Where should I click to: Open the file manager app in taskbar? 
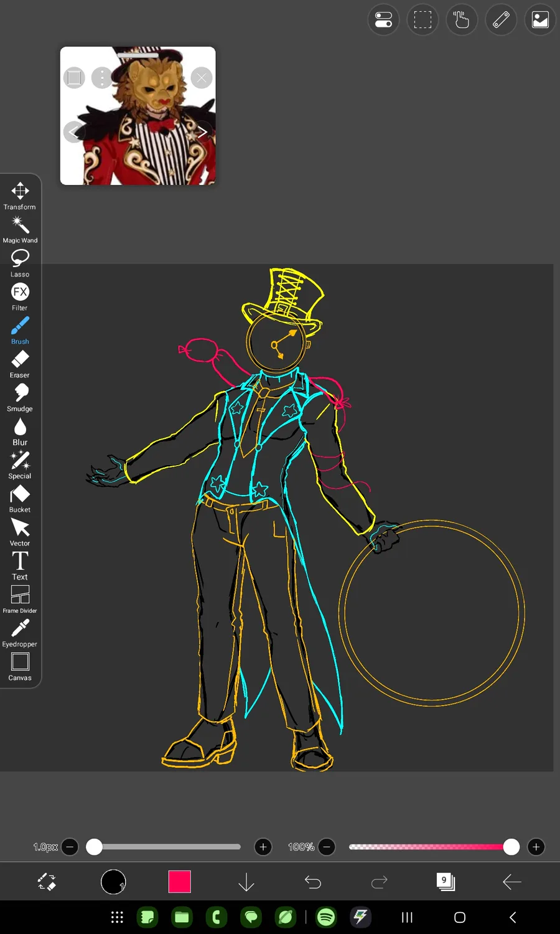tap(182, 917)
